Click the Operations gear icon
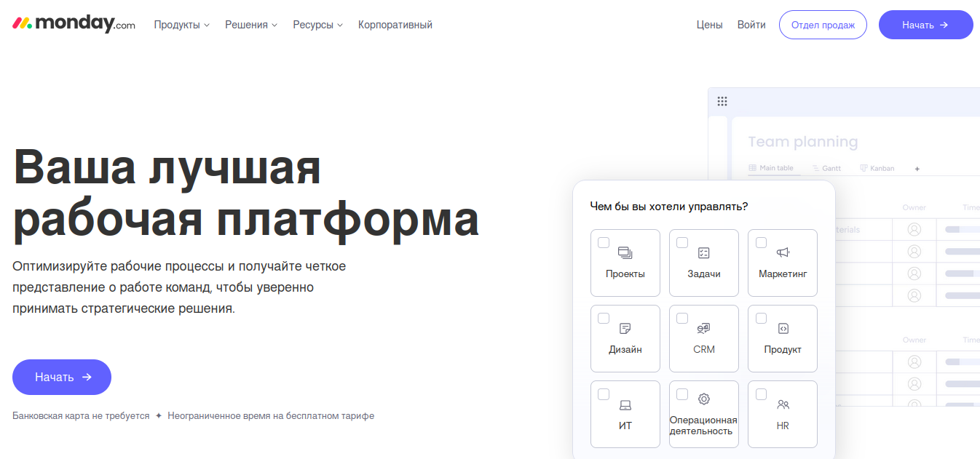Screen dimensions: 980x459 (704, 399)
